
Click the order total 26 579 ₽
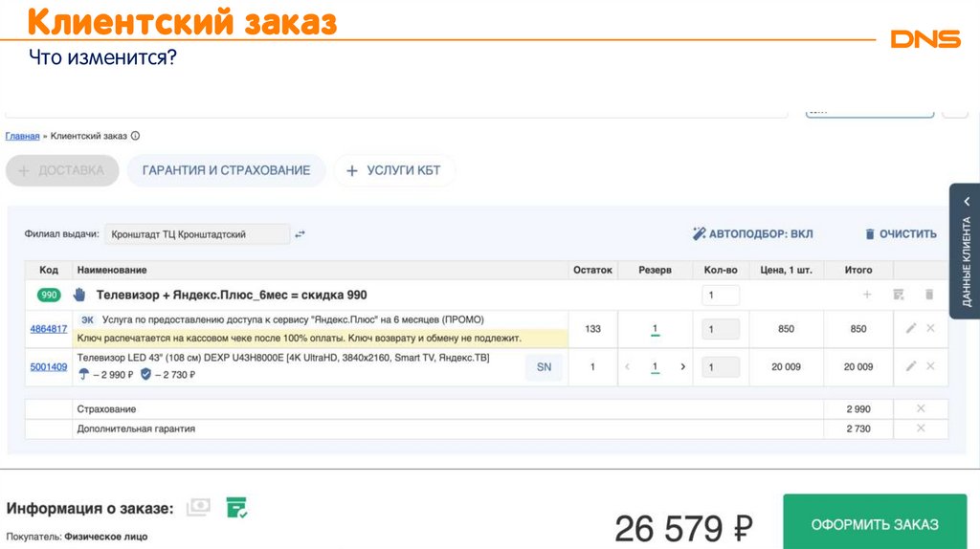[683, 528]
